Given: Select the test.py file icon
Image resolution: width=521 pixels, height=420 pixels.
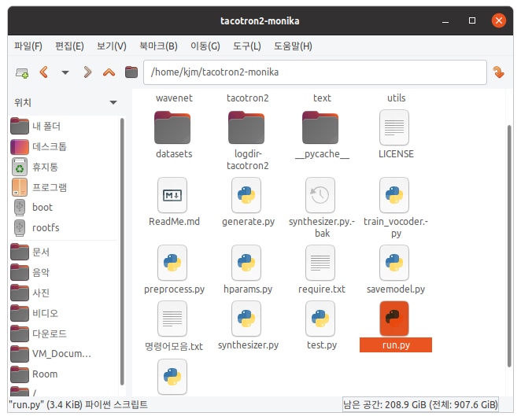Looking at the screenshot, I should tap(320, 319).
